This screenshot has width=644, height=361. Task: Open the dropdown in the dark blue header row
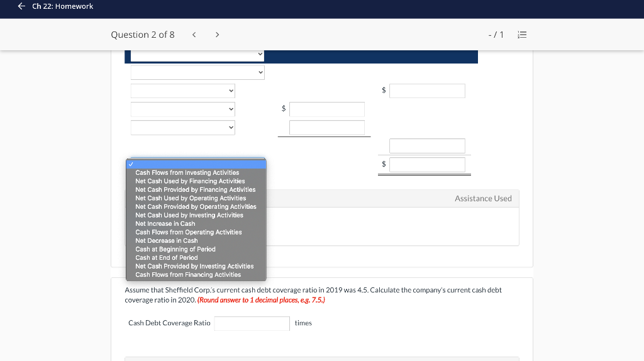coord(197,55)
